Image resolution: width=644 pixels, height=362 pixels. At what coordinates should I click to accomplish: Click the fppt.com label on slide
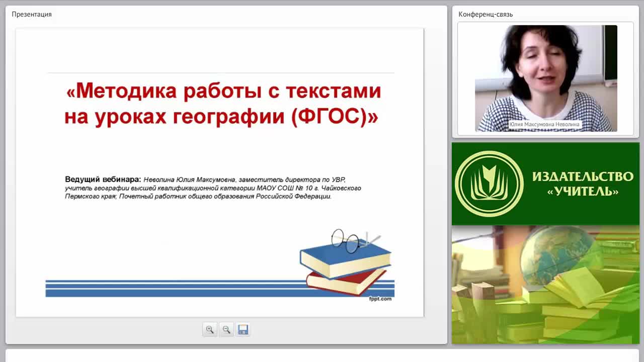(x=380, y=299)
